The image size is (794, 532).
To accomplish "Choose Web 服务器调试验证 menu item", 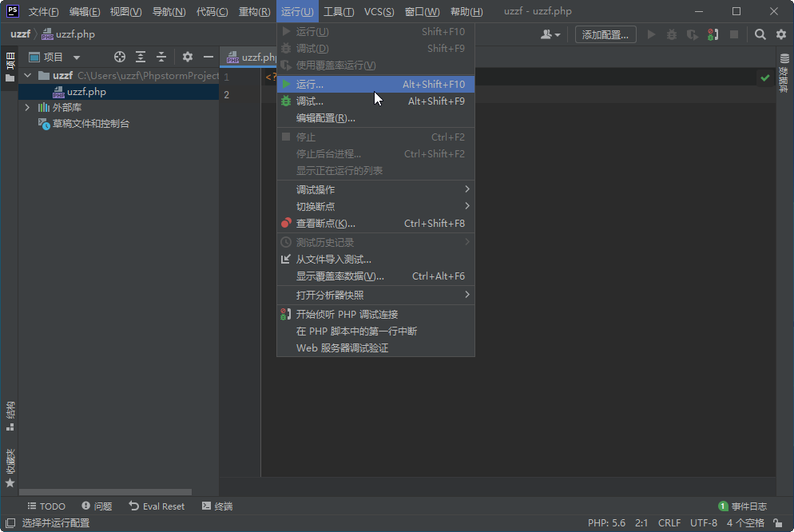I will [375, 347].
